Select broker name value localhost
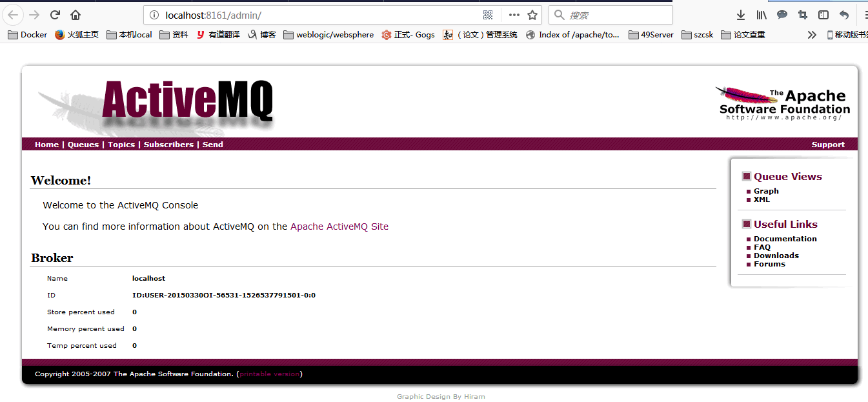Screen dimensions: 868x402 [x=148, y=279]
